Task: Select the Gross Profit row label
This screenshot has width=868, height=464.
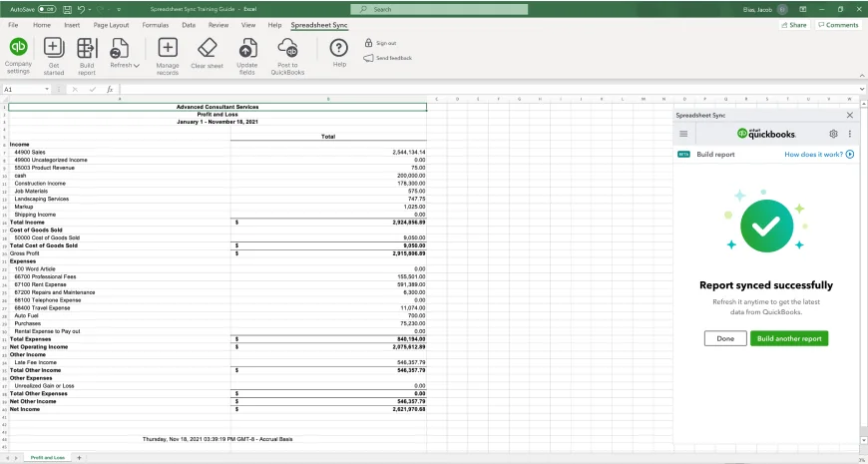Action: 24,253
